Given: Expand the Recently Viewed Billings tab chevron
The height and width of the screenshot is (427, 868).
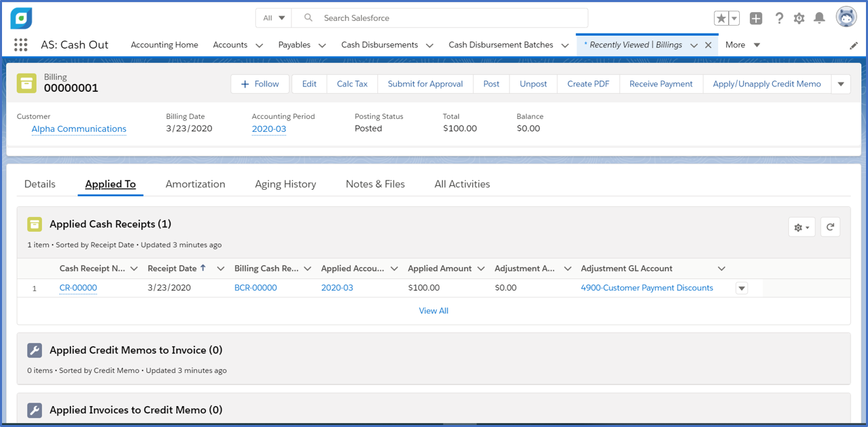Looking at the screenshot, I should pos(694,45).
